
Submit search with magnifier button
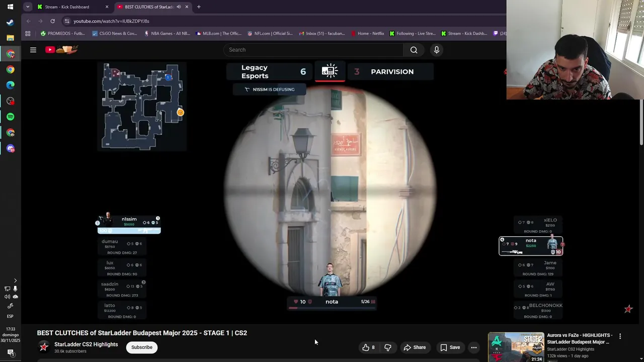click(414, 50)
